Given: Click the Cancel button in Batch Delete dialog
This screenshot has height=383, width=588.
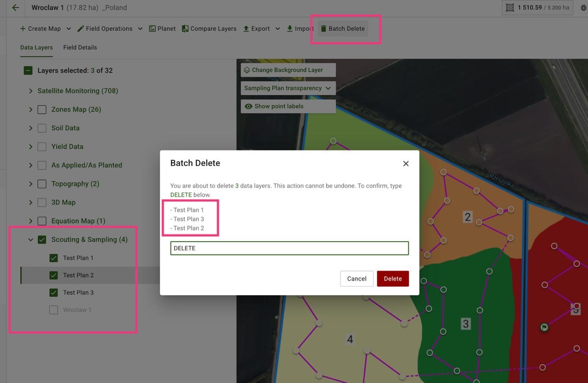Looking at the screenshot, I should tap(356, 278).
